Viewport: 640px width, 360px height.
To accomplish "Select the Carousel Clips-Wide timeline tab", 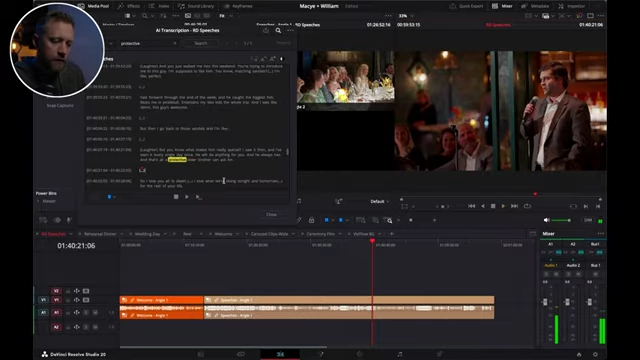I will point(269,234).
